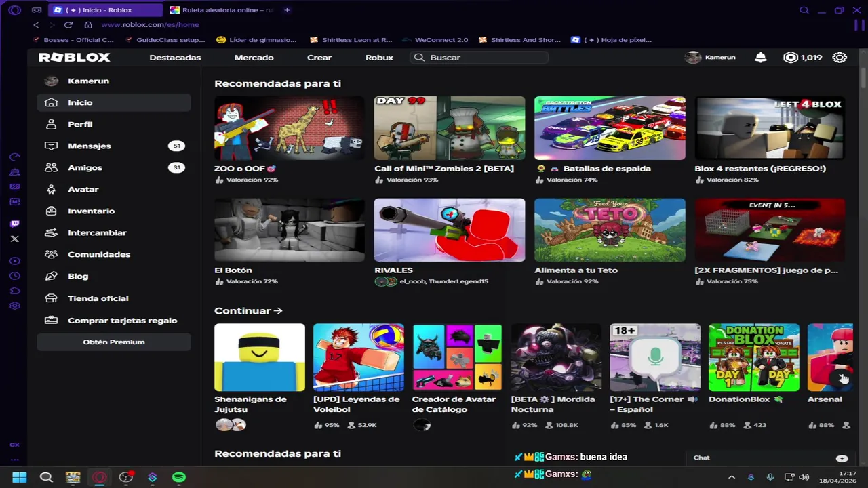The height and width of the screenshot is (488, 868).
Task: Open the Destacadas menu
Action: [x=175, y=58]
